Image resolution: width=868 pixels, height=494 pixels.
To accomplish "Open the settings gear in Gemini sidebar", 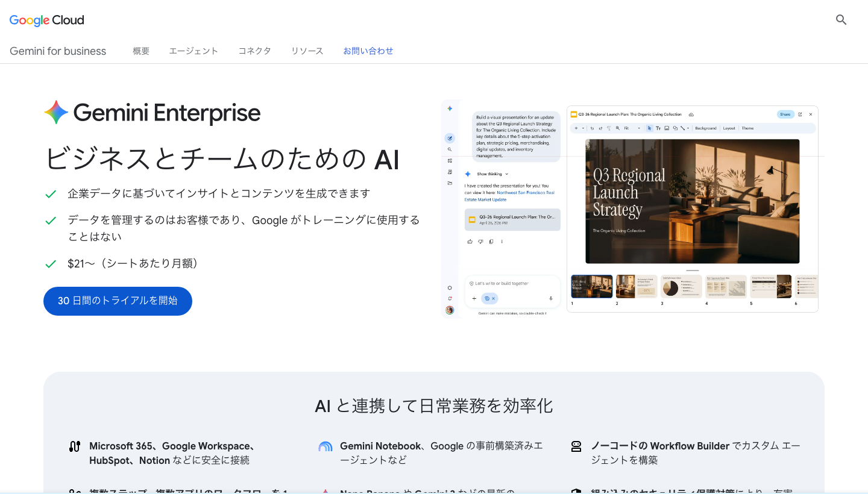I will (450, 288).
